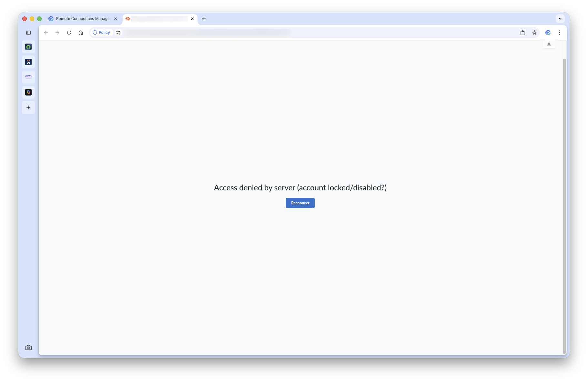Click inside the address bar
Screen dimensions: 588x382
tap(226, 33)
